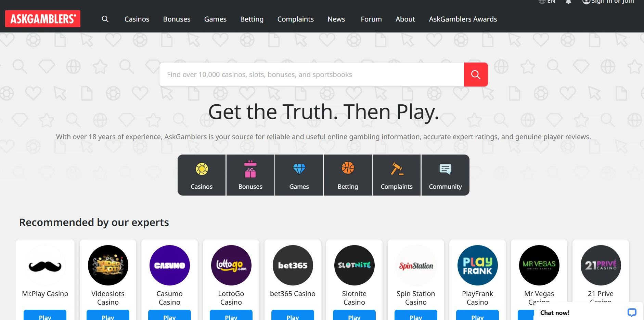Screen dimensions: 644x320
Task: Click the notification bell icon
Action: (x=568, y=2)
